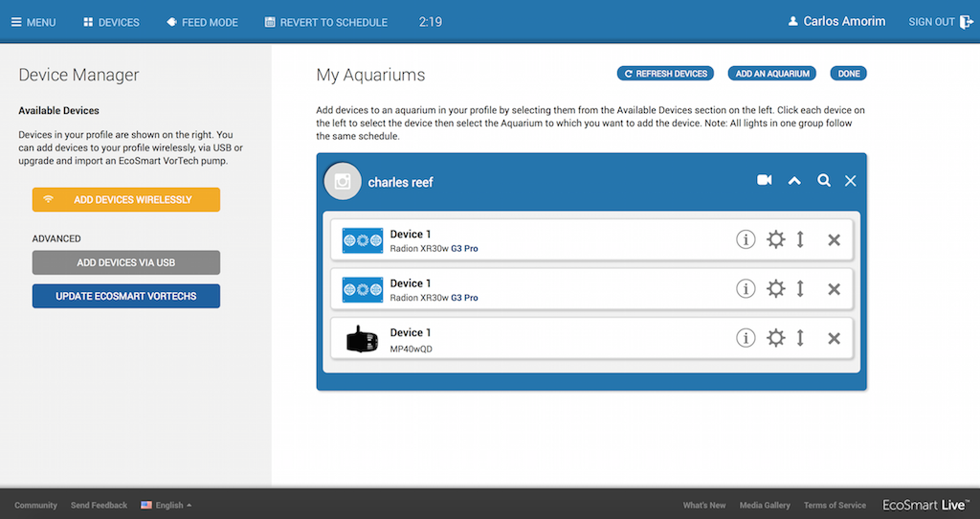
Task: Click Update EcoSmart VorTechs button
Action: pyautogui.click(x=126, y=296)
